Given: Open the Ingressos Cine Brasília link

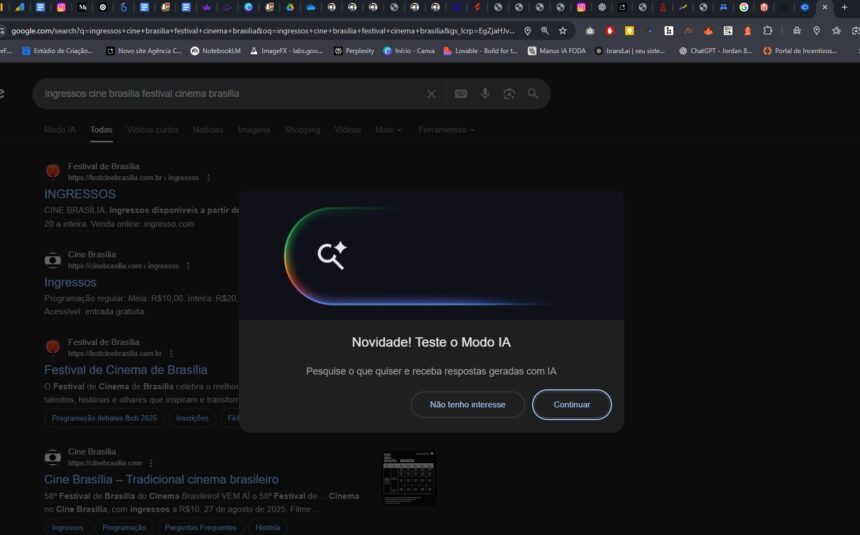Looking at the screenshot, I should pyautogui.click(x=70, y=282).
